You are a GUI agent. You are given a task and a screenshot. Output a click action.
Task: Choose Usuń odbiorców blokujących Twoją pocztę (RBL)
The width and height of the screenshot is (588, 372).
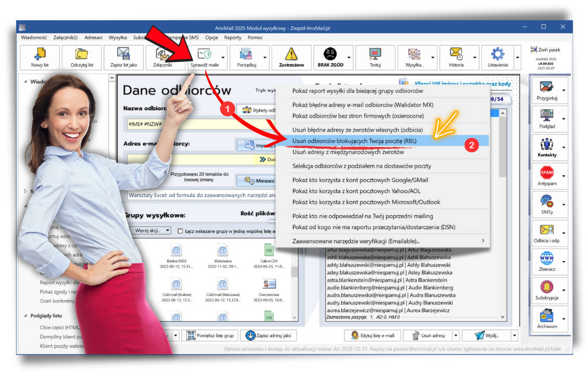pos(383,141)
